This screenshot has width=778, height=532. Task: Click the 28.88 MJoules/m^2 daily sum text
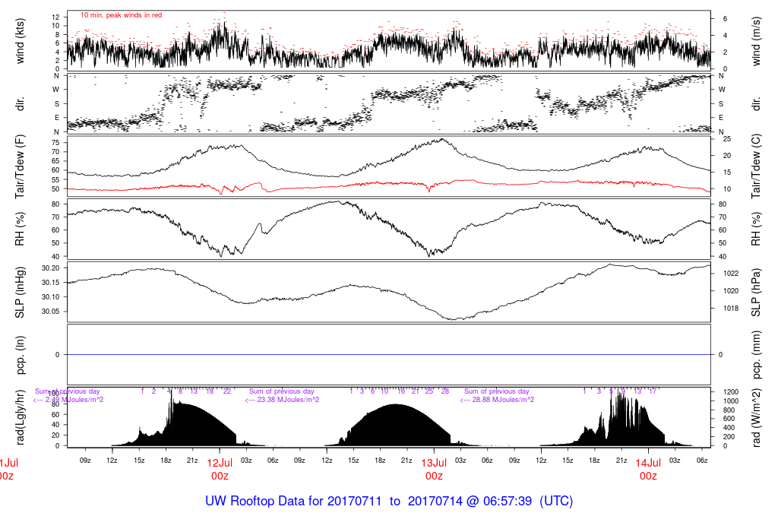pyautogui.click(x=496, y=400)
